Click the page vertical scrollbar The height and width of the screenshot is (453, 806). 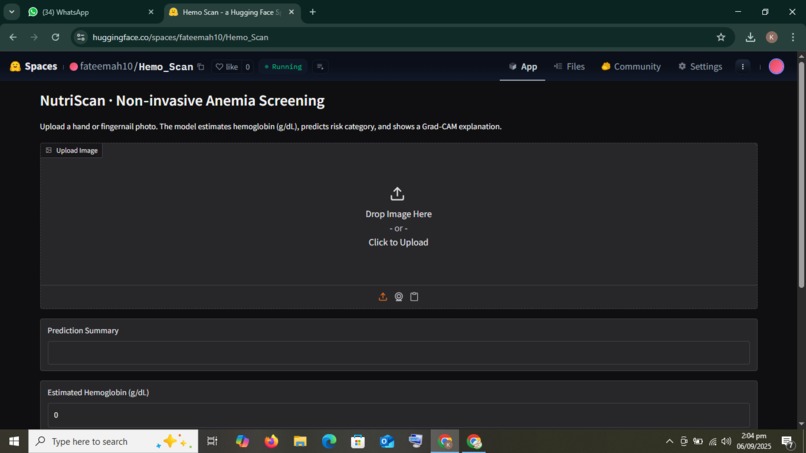point(801,175)
